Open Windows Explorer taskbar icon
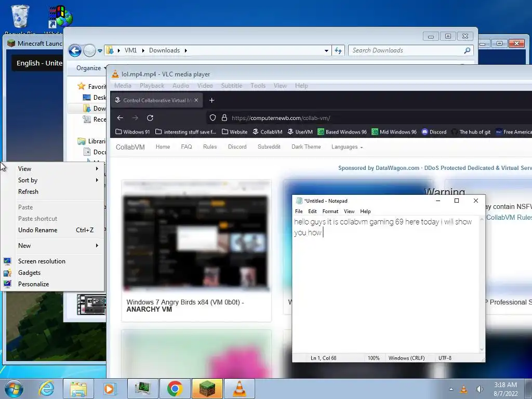This screenshot has width=532, height=399. [x=78, y=389]
